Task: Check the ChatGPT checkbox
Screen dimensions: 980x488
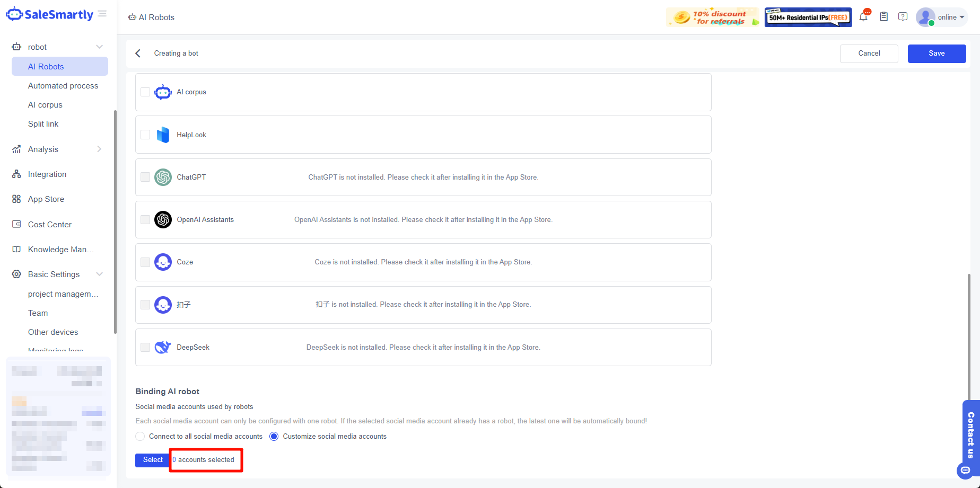Action: tap(145, 177)
